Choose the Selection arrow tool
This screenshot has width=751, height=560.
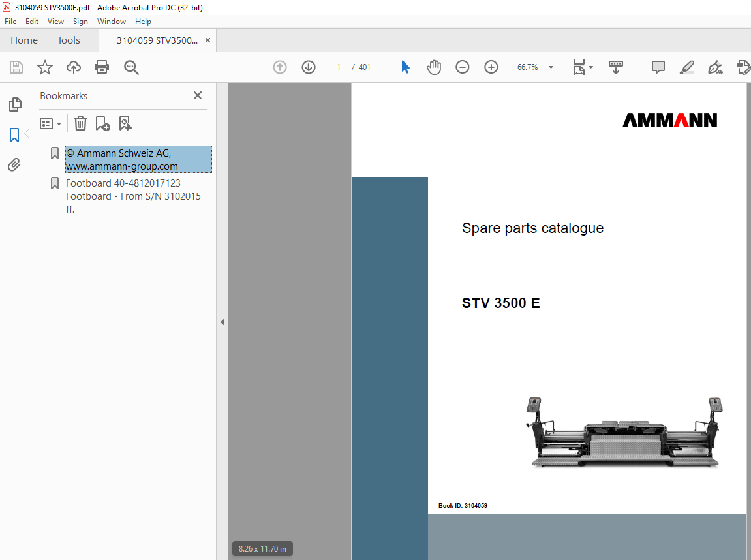pos(405,67)
